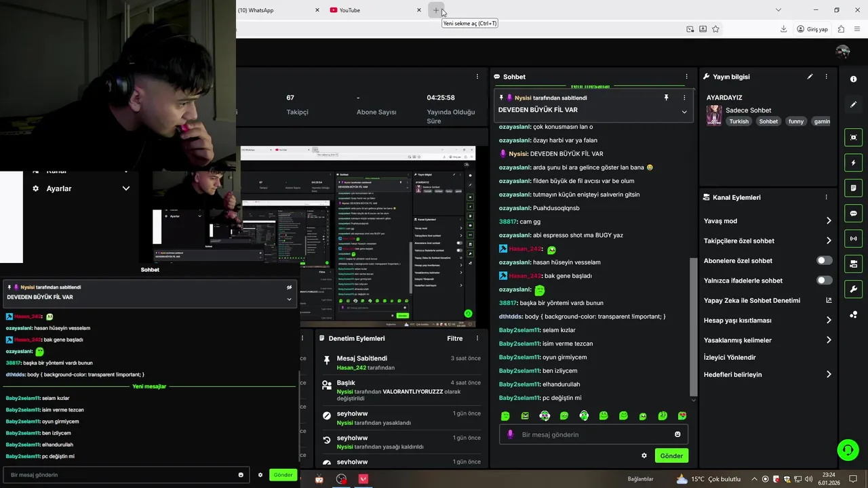The width and height of the screenshot is (868, 488).
Task: Select the funny stream tag
Action: click(796, 121)
